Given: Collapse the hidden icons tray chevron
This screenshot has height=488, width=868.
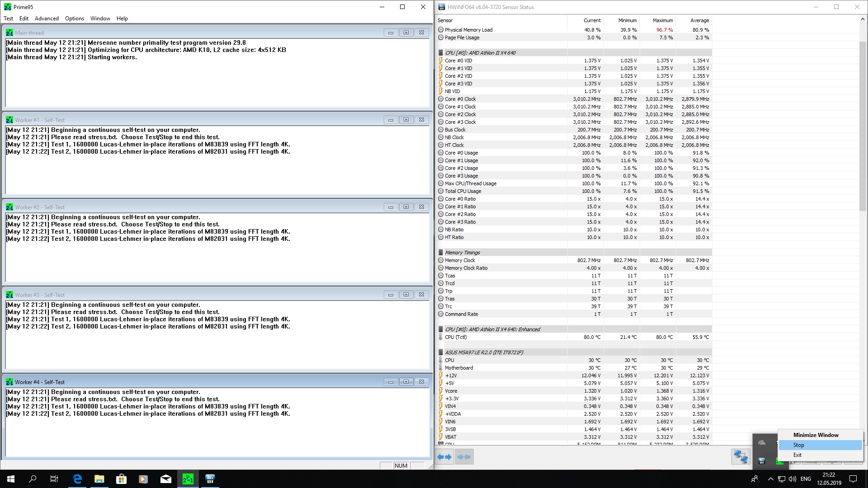Looking at the screenshot, I should [x=770, y=479].
